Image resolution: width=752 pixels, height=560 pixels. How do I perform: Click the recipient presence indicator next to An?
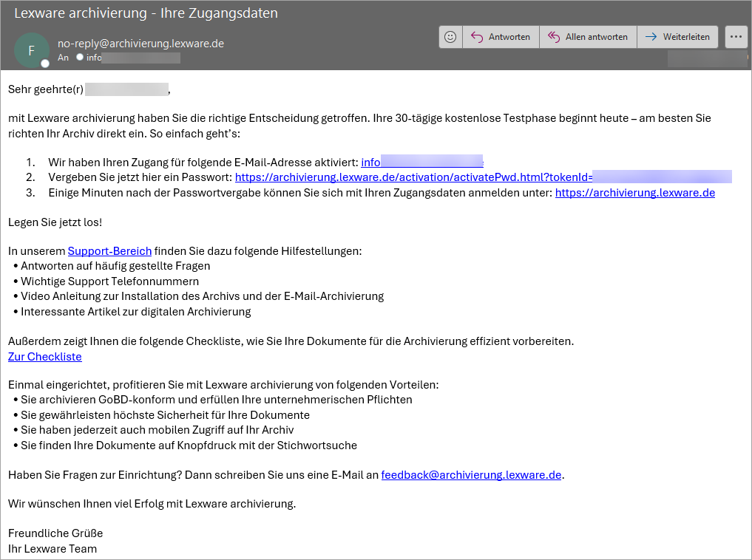click(x=80, y=57)
